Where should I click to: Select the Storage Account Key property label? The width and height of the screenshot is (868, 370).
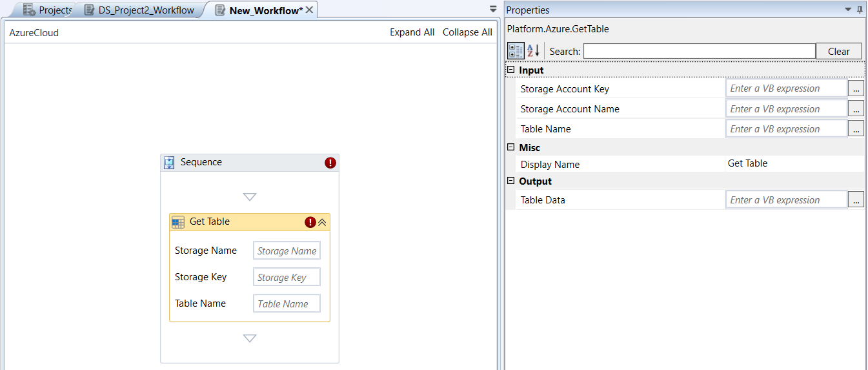tap(565, 89)
